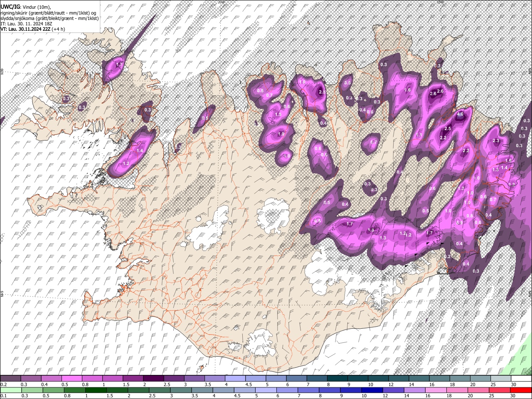The image size is (532, 399).
Task: Select the "0.2" label under the snow legend
Action: (4, 384)
